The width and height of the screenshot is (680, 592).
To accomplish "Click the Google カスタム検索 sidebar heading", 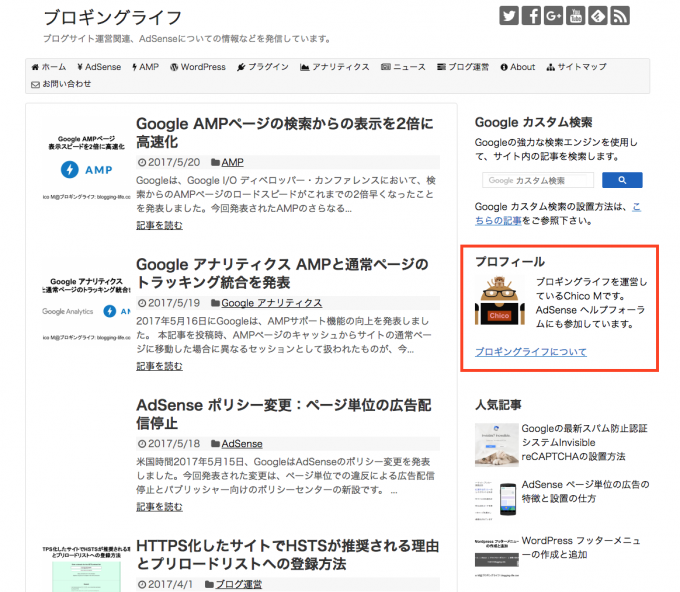I will click(533, 122).
